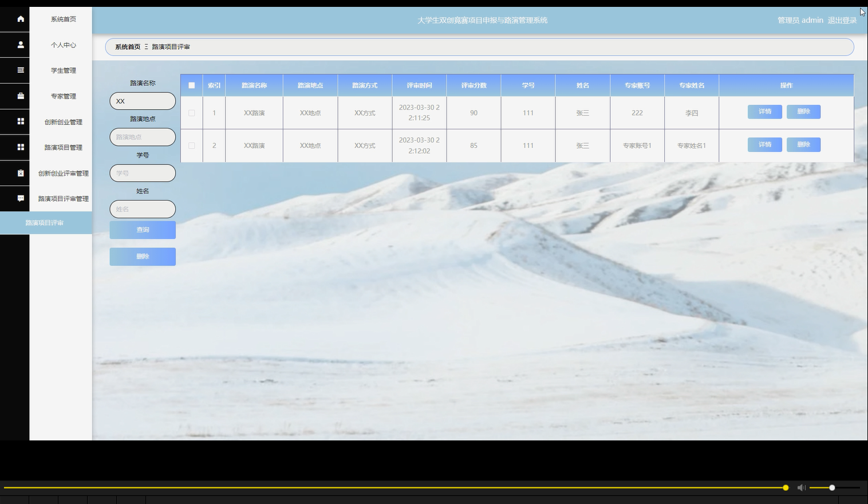
Task: Focus the 路演名称 input containing XX
Action: point(143,101)
